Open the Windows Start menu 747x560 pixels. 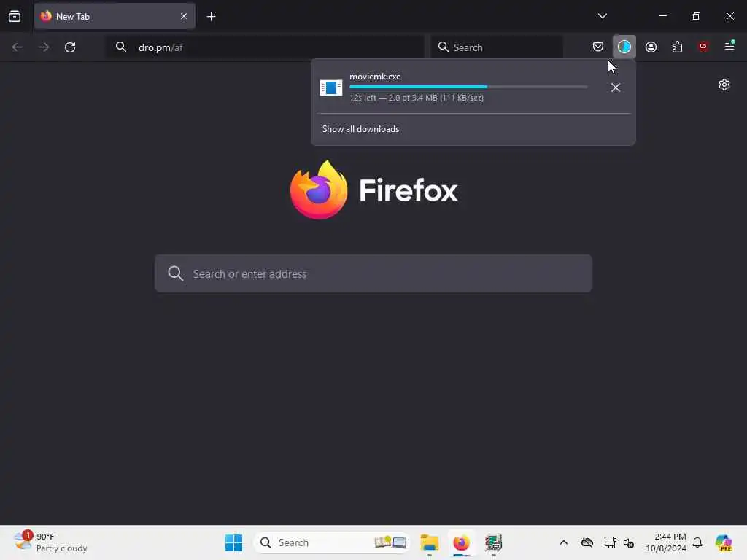pos(233,542)
